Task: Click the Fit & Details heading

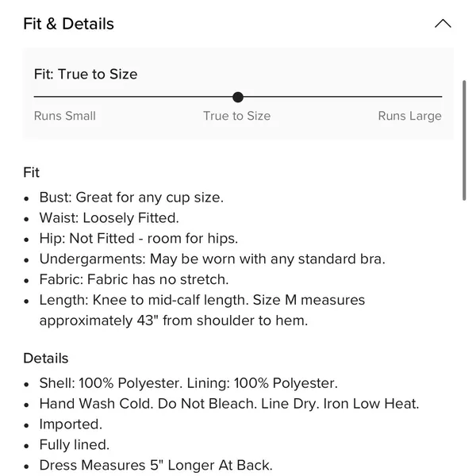Action: click(x=68, y=24)
